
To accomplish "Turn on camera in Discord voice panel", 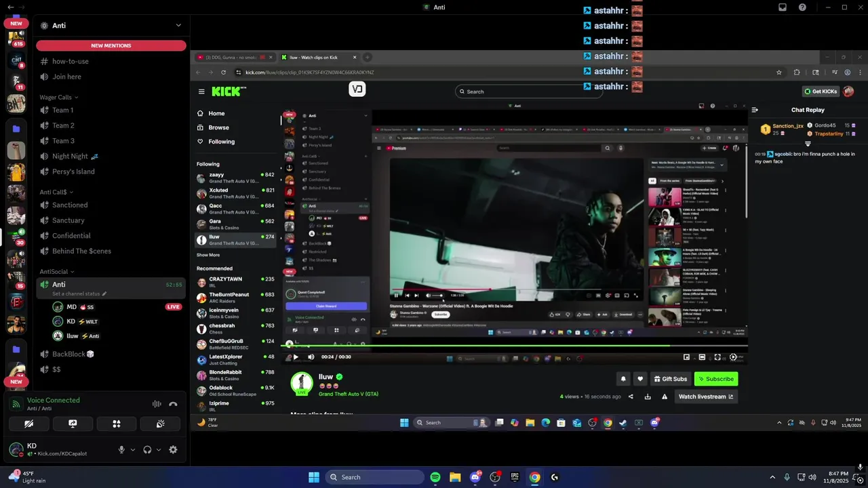I will pos(29,424).
